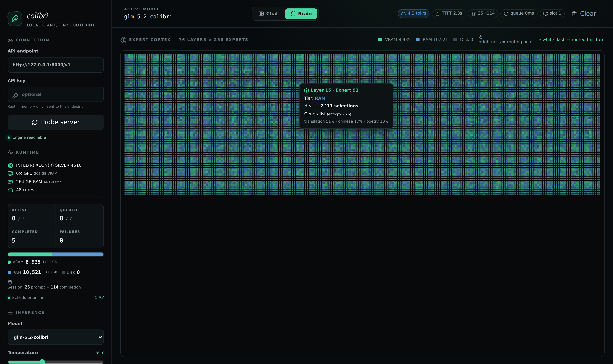Click the stopwatch icon in TTFT pill
Viewport: 613px width, 364px height.
point(438,14)
